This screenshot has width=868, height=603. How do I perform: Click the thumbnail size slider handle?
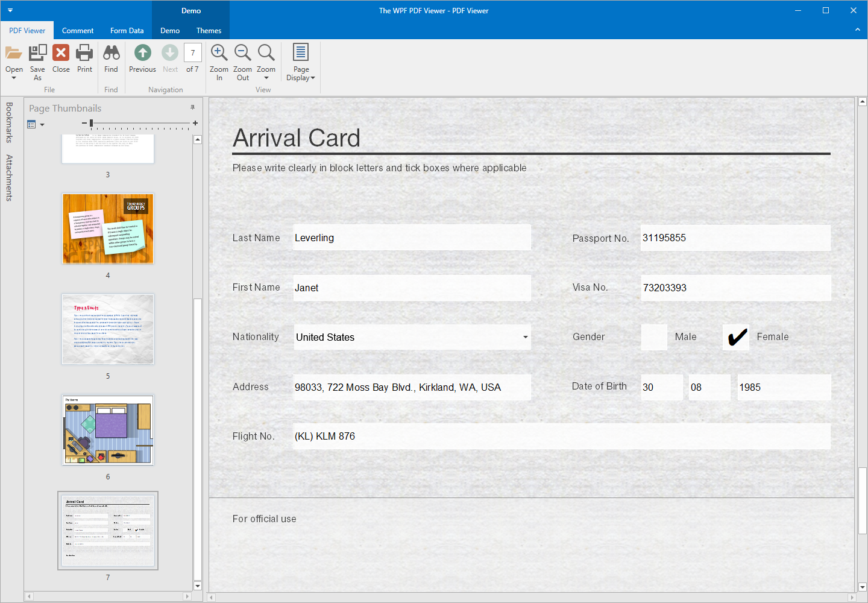pos(91,123)
